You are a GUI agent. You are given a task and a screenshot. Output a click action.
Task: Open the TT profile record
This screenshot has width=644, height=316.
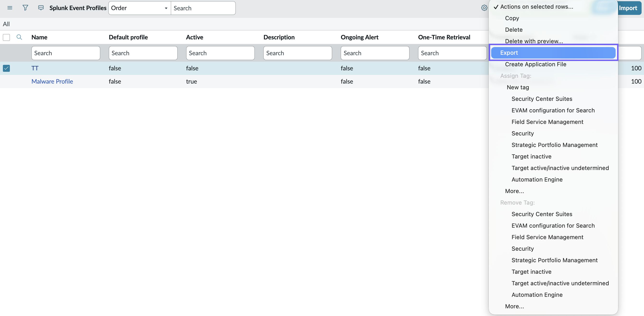(x=35, y=68)
